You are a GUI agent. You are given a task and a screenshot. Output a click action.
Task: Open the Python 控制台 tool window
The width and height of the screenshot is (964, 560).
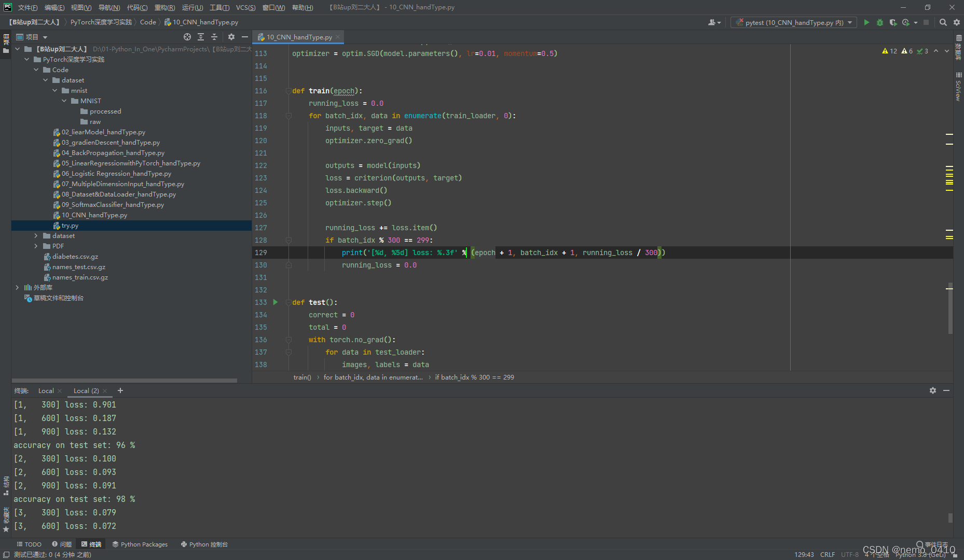(204, 544)
